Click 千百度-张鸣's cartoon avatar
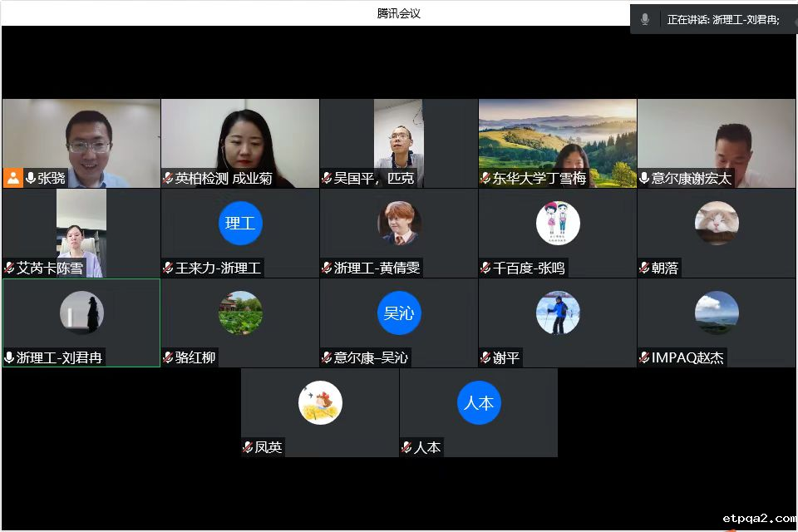The height and width of the screenshot is (532, 798). [x=557, y=222]
